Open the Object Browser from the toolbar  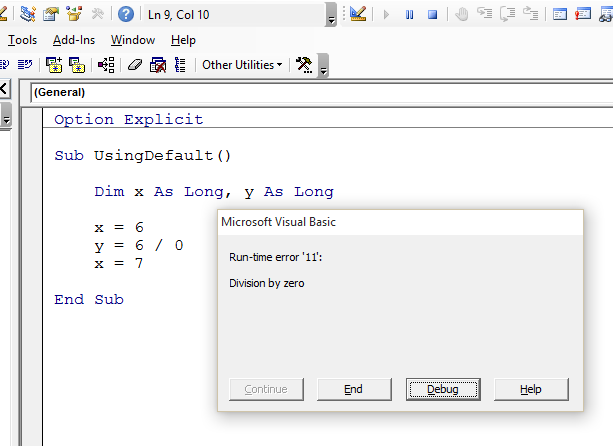pos(74,14)
